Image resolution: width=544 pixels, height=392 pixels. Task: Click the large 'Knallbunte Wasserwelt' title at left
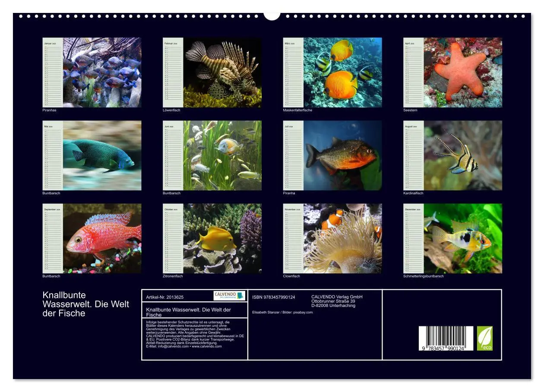pos(85,304)
